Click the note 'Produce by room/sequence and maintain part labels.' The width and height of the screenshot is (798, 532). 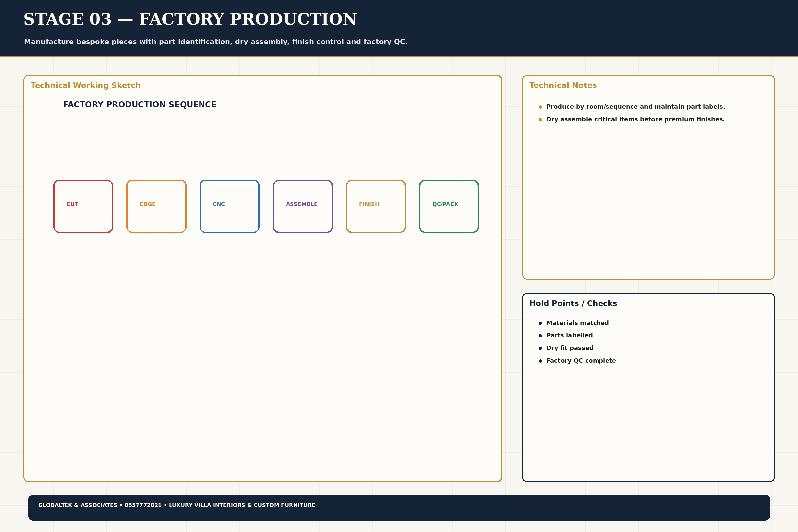tap(635, 107)
